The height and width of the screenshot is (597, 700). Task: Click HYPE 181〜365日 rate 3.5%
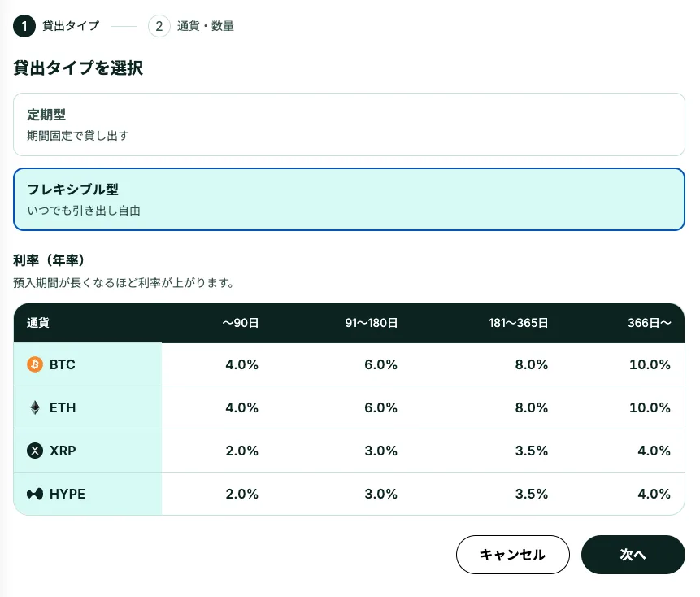(531, 494)
